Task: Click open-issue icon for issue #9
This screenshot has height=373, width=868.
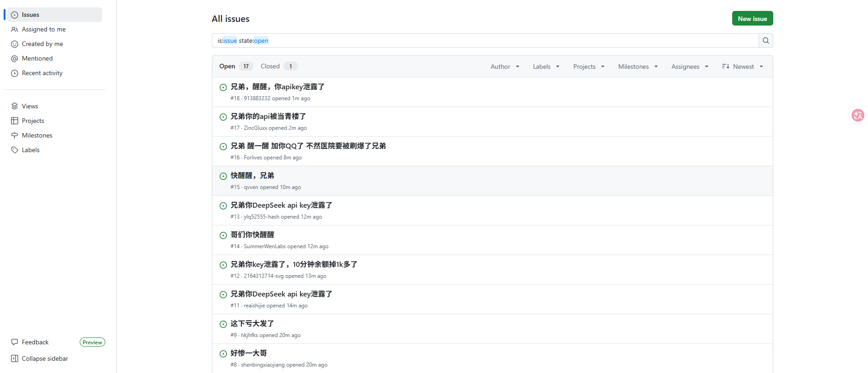Action: 223,324
